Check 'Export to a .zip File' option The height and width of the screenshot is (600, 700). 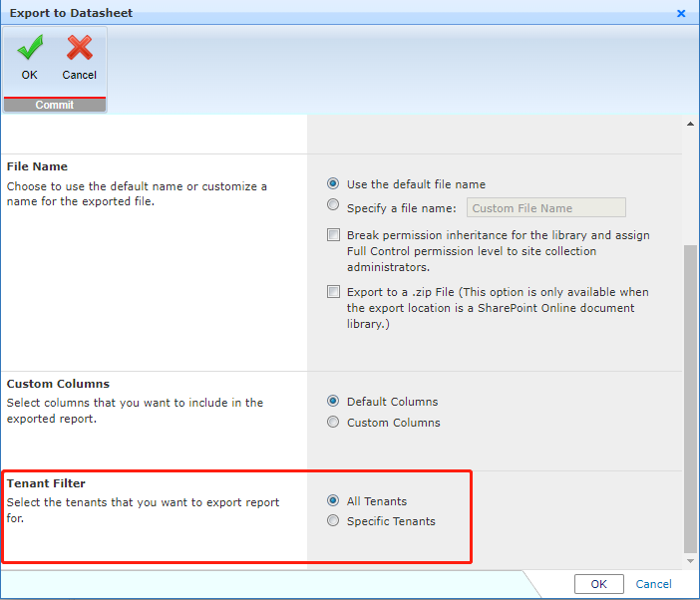click(333, 293)
